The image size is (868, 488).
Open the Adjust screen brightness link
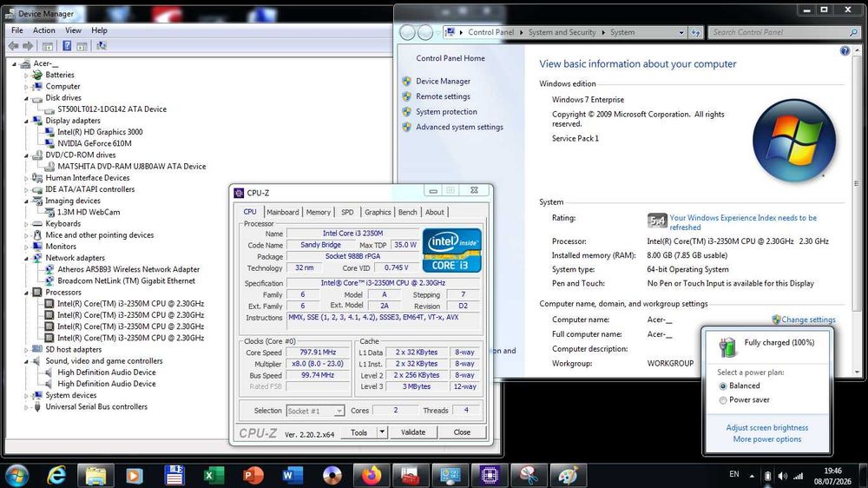point(766,427)
